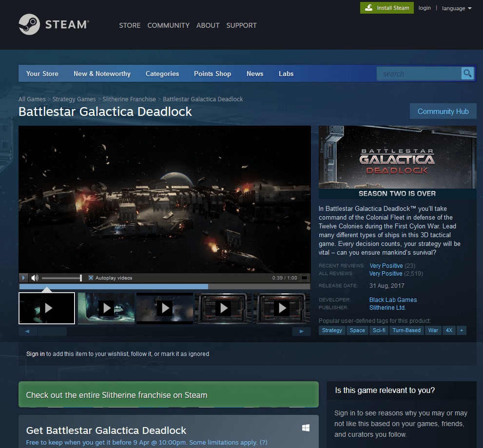
Task: Select the first video thumbnail
Action: click(x=47, y=308)
